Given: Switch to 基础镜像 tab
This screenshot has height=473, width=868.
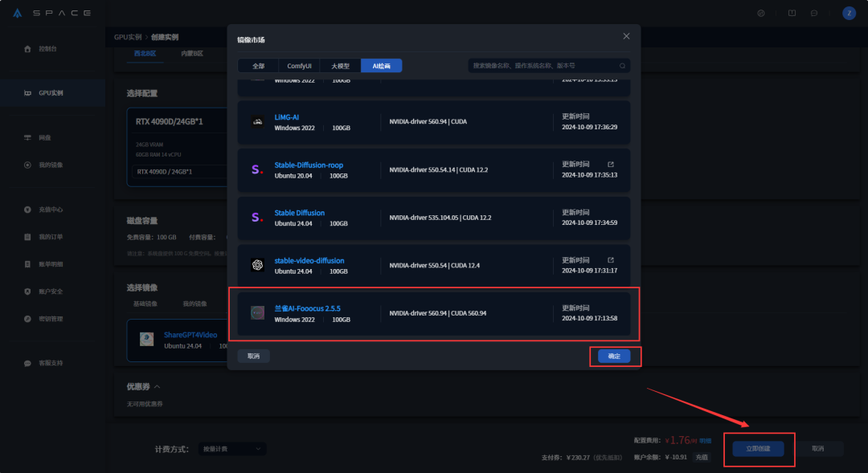Looking at the screenshot, I should pyautogui.click(x=145, y=304).
